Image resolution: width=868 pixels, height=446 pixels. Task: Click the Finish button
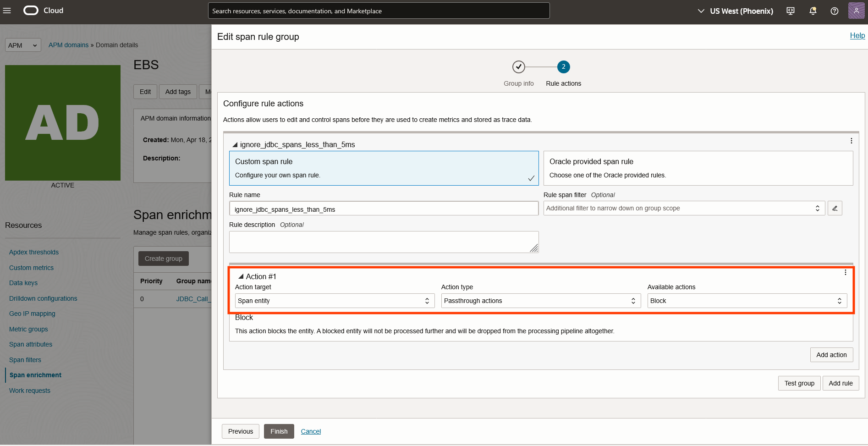279,431
